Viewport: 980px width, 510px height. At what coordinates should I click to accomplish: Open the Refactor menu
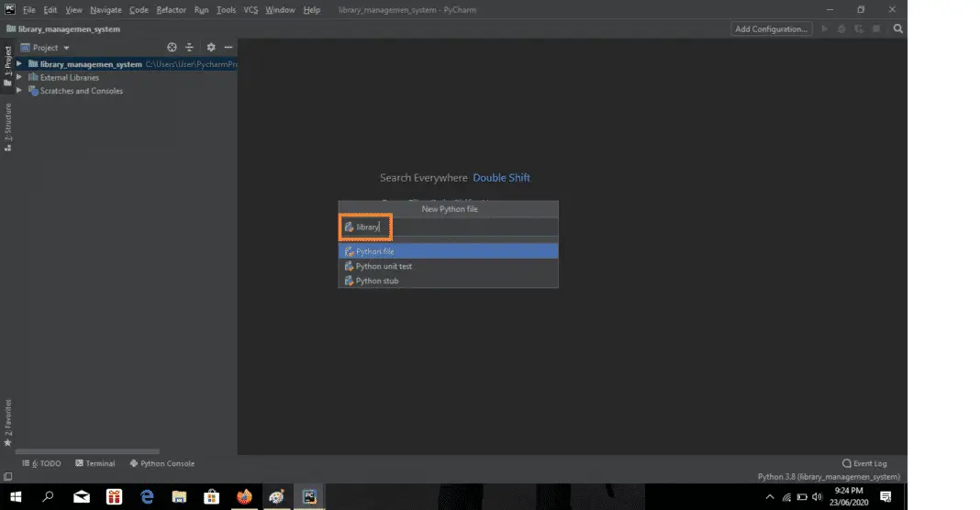[169, 10]
